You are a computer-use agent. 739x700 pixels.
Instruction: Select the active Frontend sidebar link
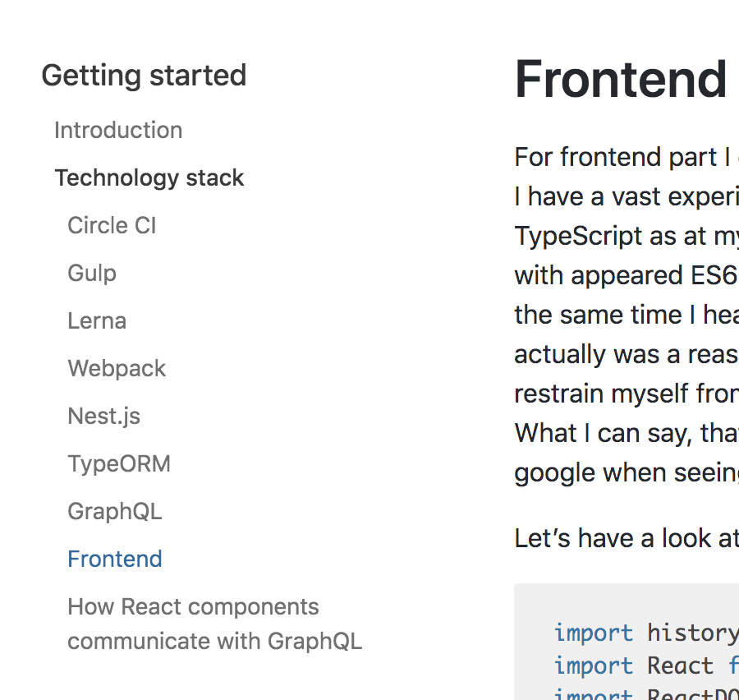[x=115, y=559]
